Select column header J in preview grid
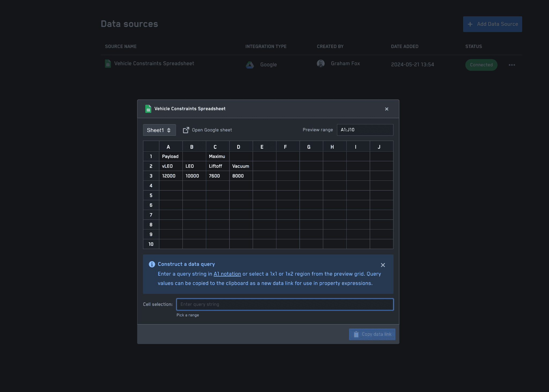Image resolution: width=549 pixels, height=392 pixels. 381,146
